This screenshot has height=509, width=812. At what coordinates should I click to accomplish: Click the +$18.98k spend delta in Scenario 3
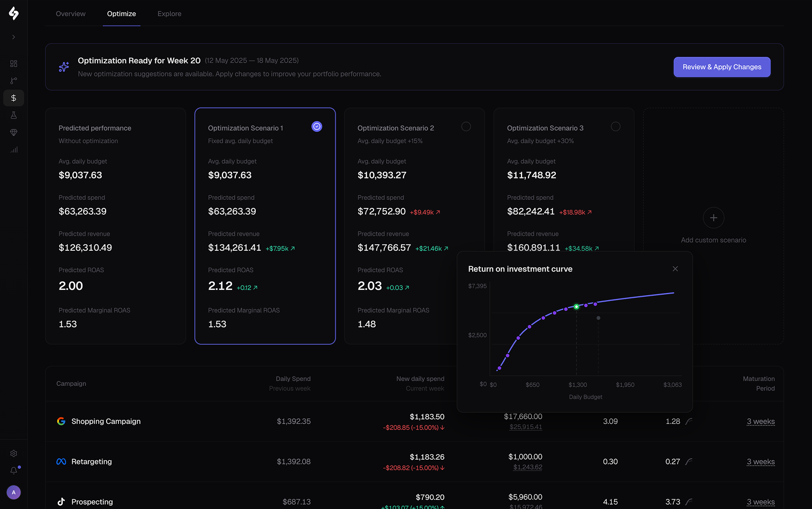tap(576, 212)
